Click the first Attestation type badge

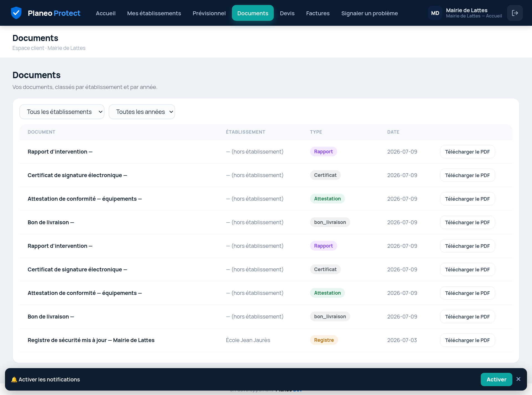(327, 199)
